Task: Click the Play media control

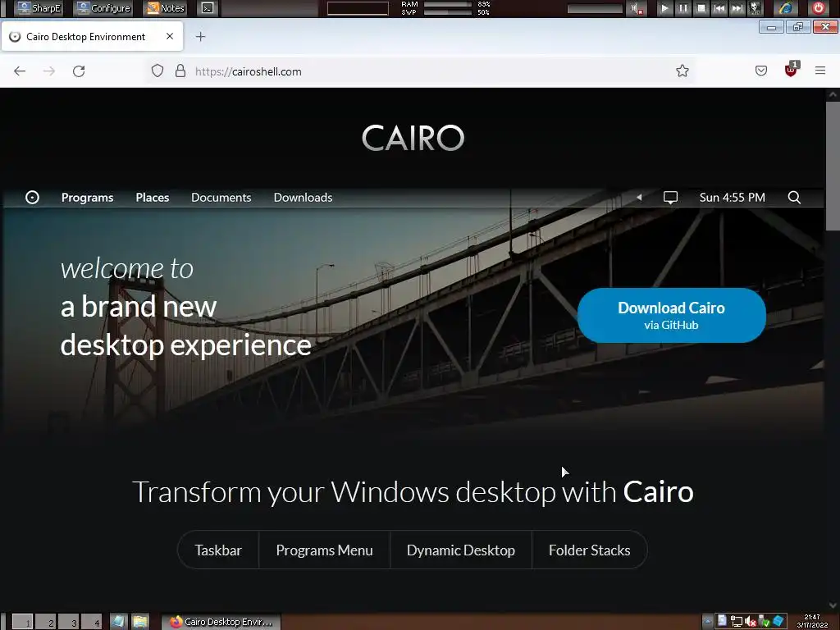Action: 664,8
